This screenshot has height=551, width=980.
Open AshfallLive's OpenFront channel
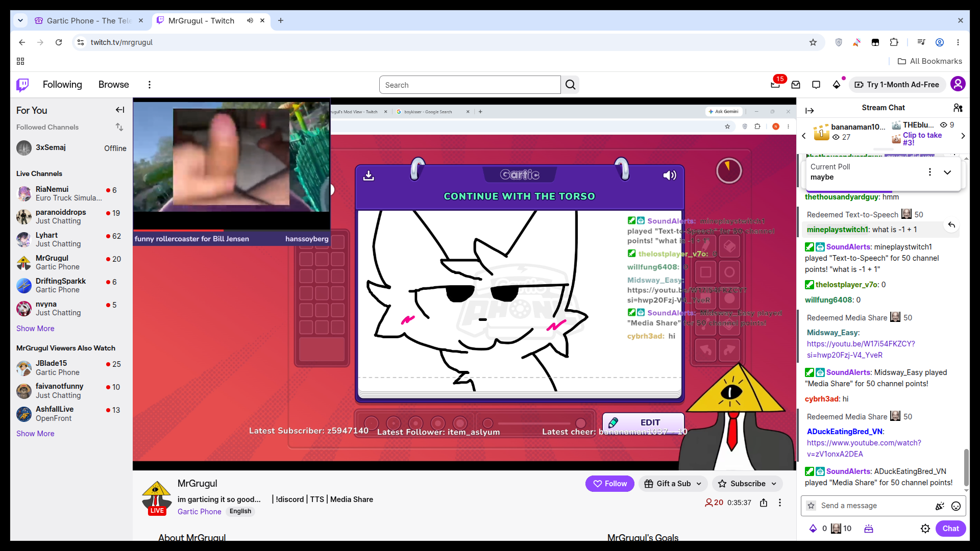coord(71,414)
